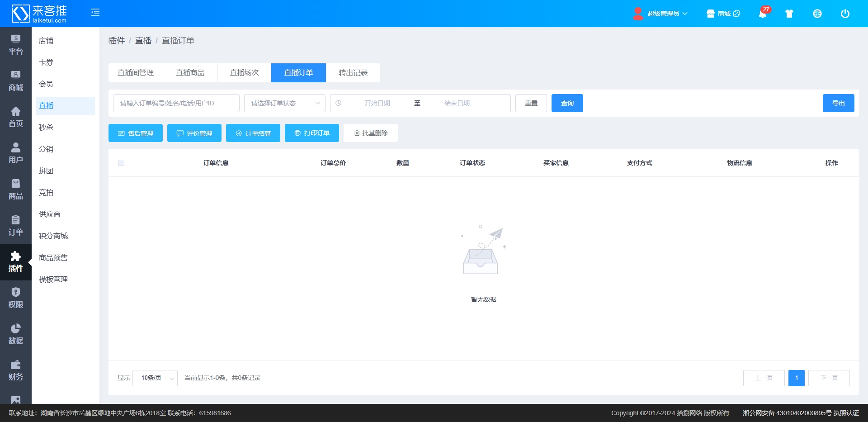Open notifications bell with 27 badge
Viewport: 868px width, 422px height.
[763, 14]
